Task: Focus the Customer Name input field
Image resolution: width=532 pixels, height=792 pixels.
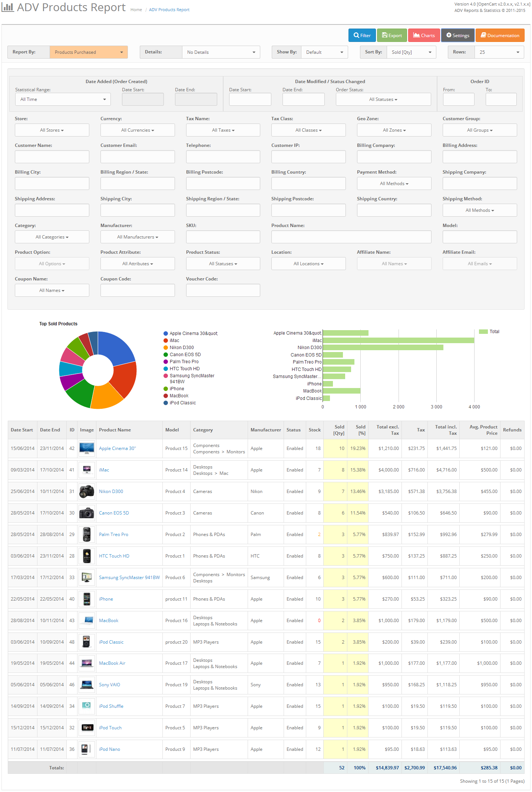Action: (52, 157)
